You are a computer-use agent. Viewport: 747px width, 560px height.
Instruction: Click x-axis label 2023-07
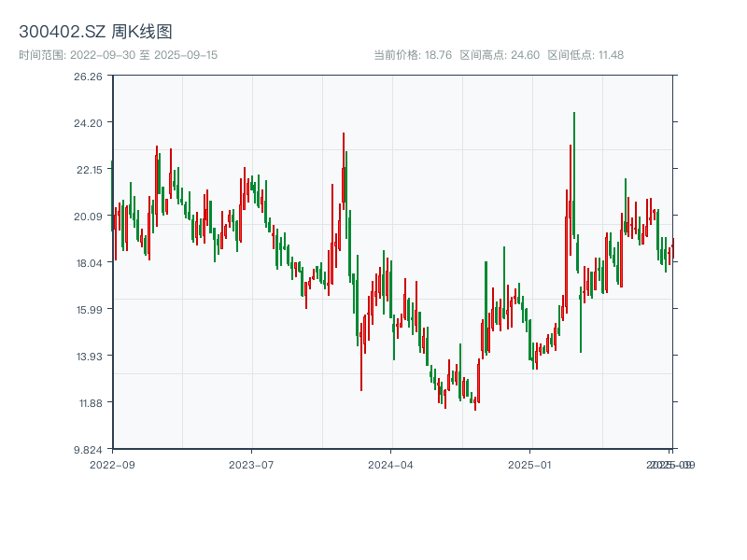pyautogui.click(x=251, y=465)
